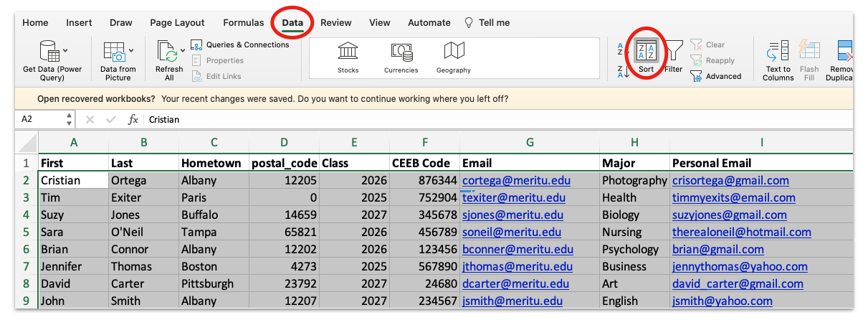Click the Tell me search box

[487, 22]
